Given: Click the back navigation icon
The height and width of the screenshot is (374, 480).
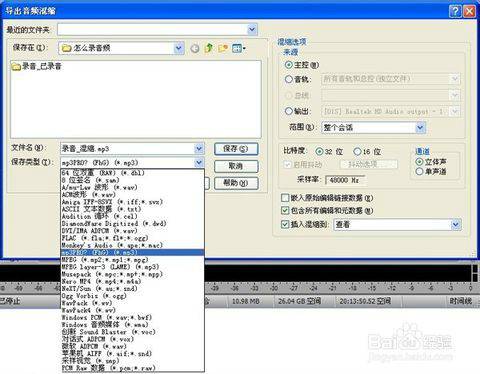Looking at the screenshot, I should click(195, 49).
